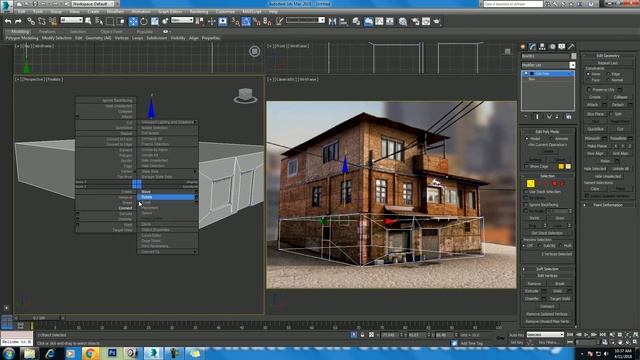Image resolution: width=640 pixels, height=360 pixels.
Task: Open the Modify command panel tab
Action: (532, 47)
